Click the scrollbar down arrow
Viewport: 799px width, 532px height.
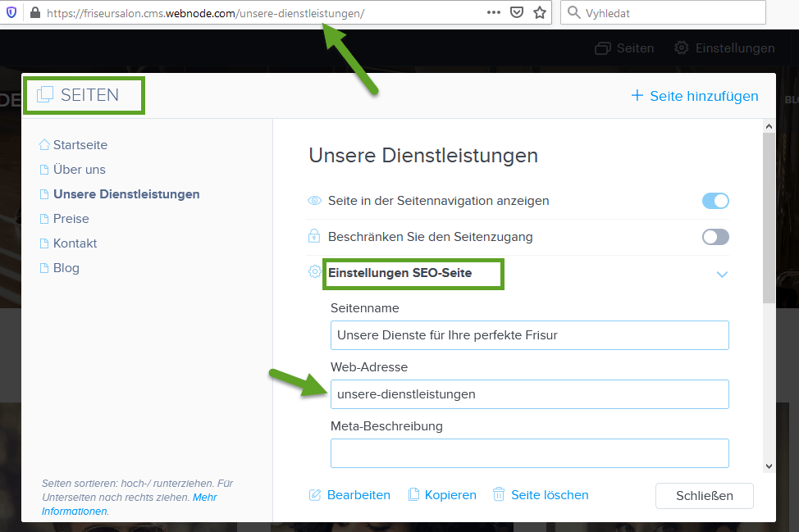[769, 466]
